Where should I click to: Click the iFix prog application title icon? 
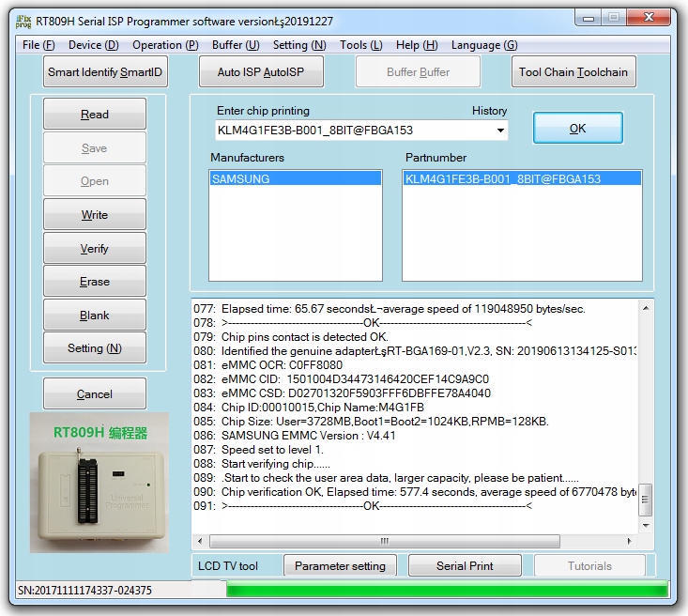click(x=23, y=21)
